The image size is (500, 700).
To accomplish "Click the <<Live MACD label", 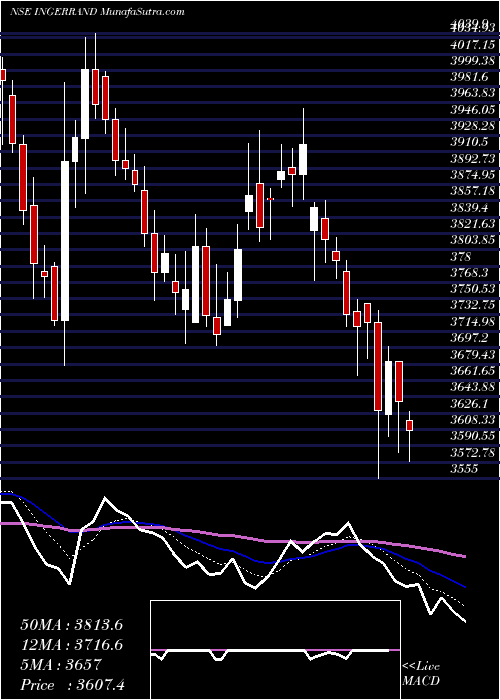I will 421,675.
